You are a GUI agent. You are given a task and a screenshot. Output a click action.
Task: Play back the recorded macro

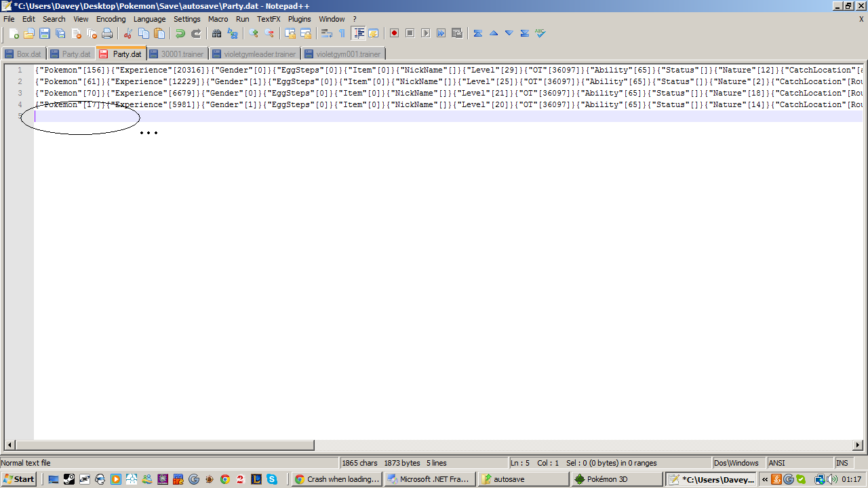pos(425,33)
